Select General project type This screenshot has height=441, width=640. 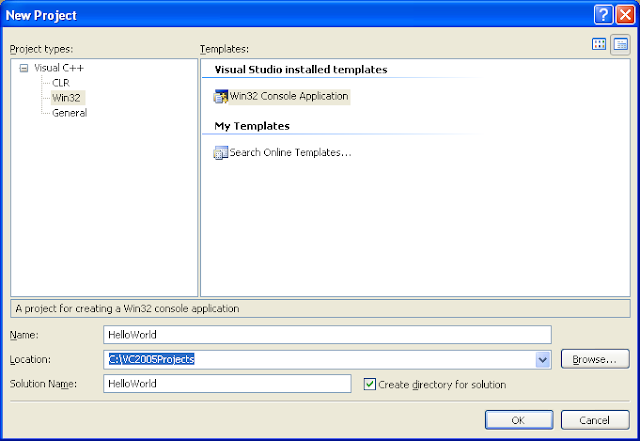pos(69,113)
